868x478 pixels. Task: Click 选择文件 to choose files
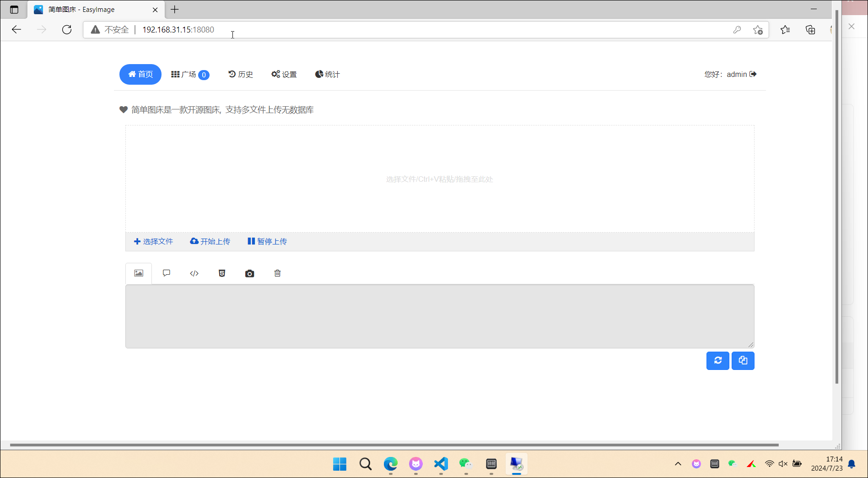point(153,241)
